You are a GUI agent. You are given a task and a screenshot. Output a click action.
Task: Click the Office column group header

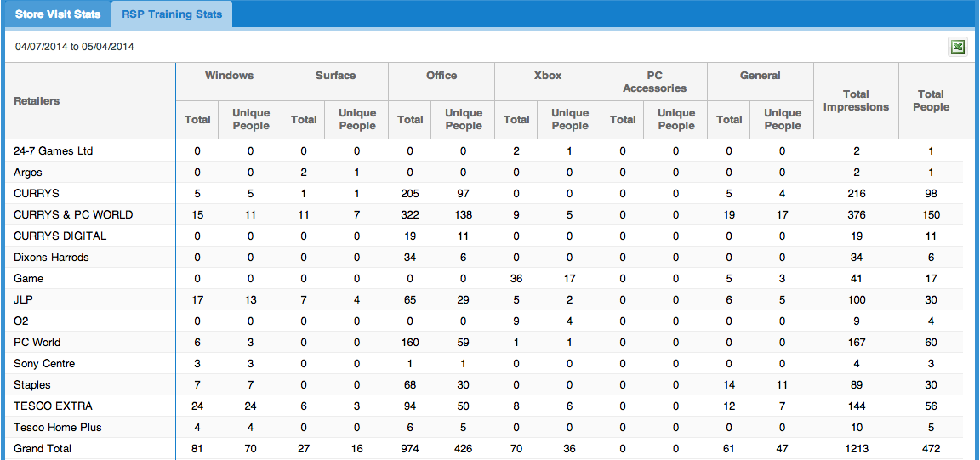pos(442,76)
